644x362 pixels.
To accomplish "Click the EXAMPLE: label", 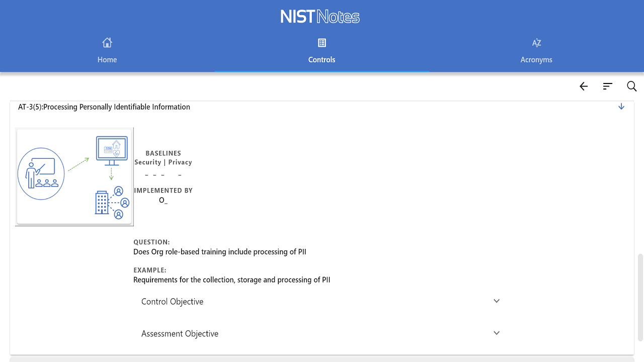I will click(150, 270).
